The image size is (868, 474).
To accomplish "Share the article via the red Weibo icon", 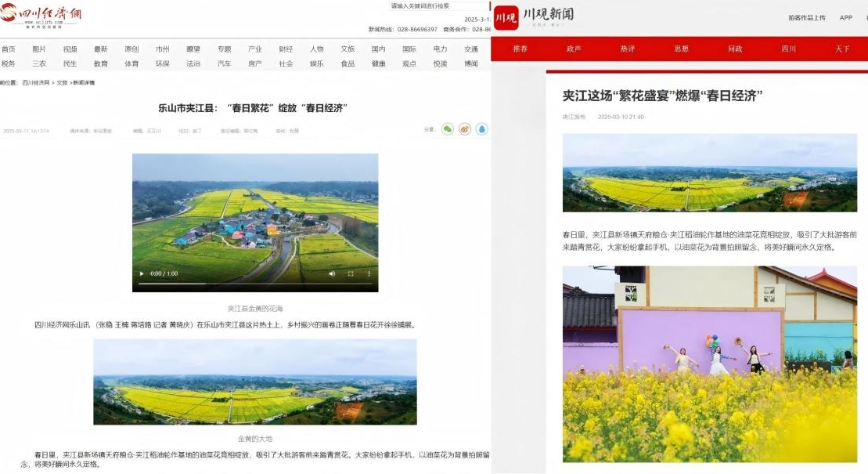I will pyautogui.click(x=465, y=129).
